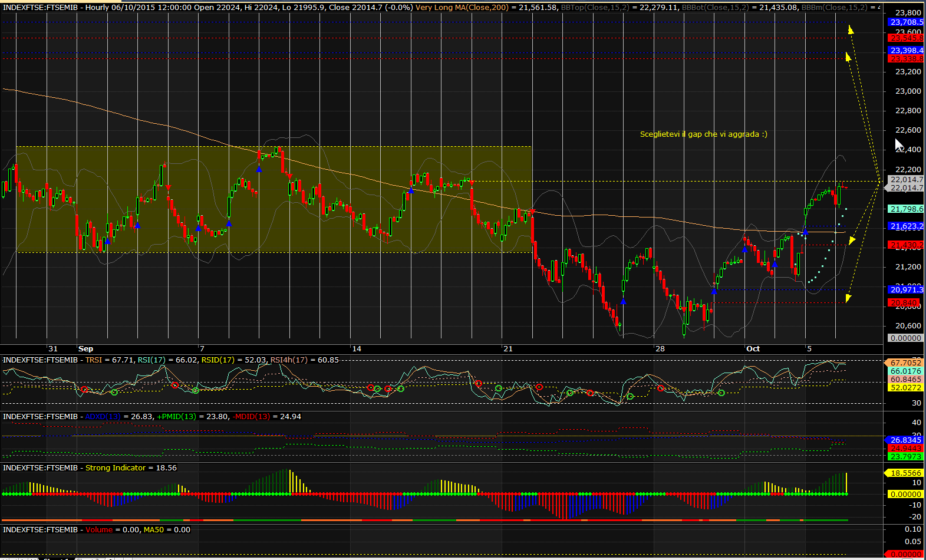926x560 pixels.
Task: Click the 23,200 price axis value
Action: (x=908, y=71)
